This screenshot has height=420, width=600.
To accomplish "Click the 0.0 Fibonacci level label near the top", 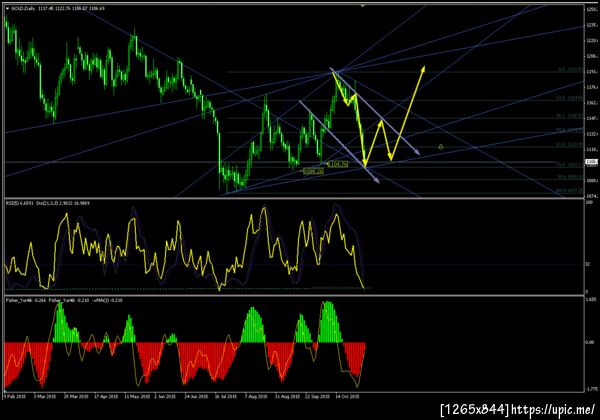I will pyautogui.click(x=570, y=70).
